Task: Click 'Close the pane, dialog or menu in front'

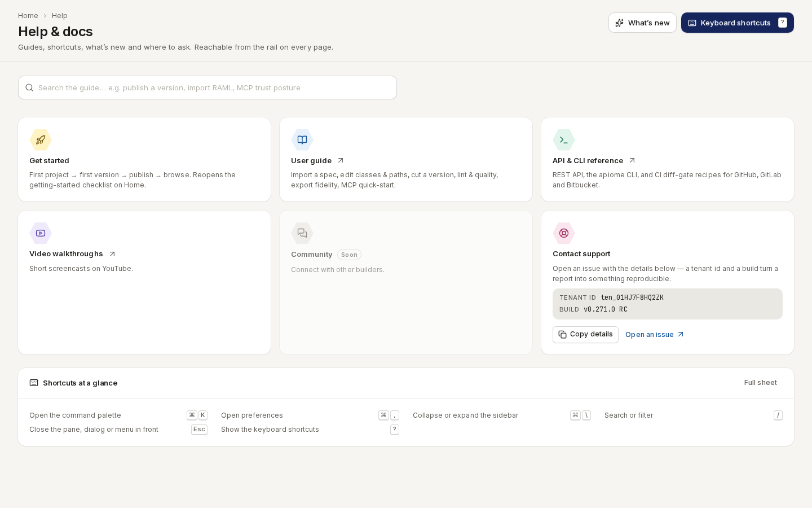Action: tap(94, 430)
